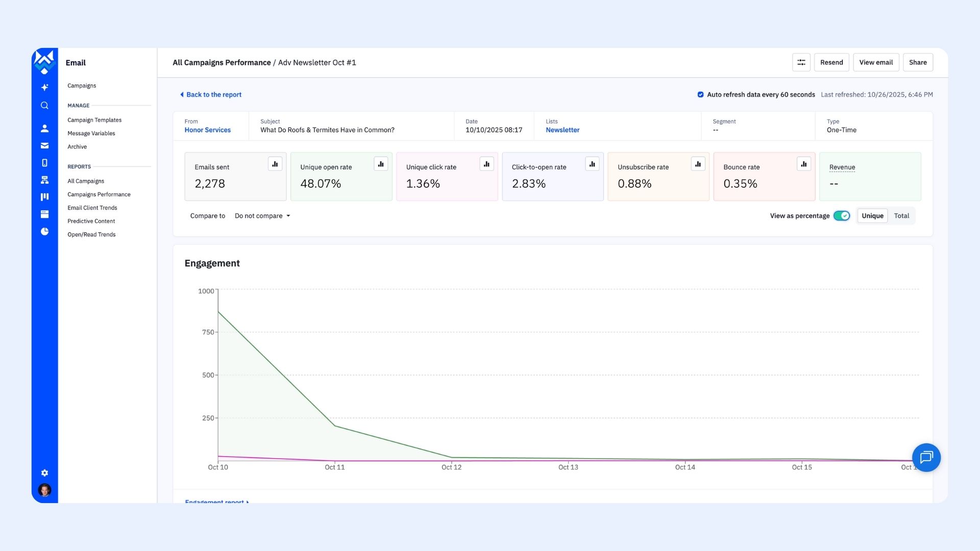
Task: Open the filter settings sliders icon
Action: (801, 62)
